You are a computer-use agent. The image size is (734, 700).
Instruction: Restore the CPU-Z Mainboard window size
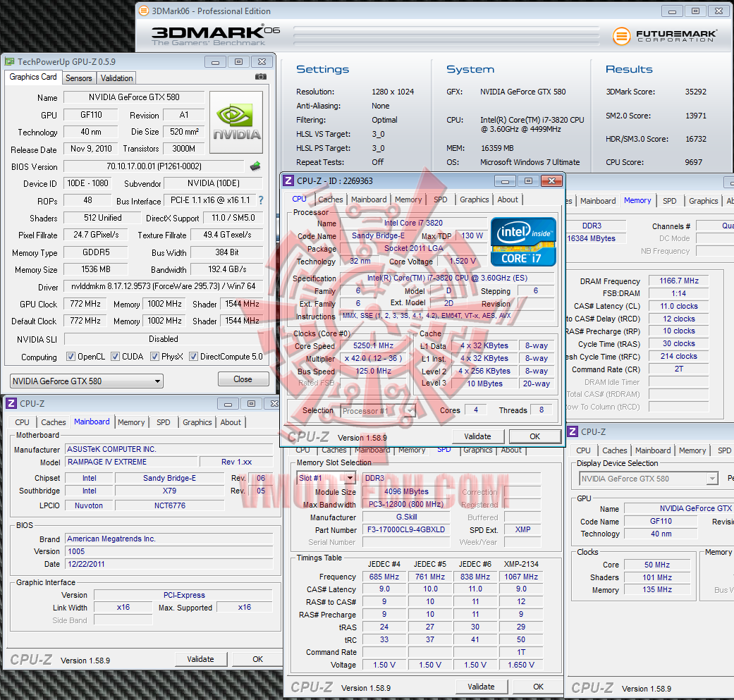pos(252,403)
